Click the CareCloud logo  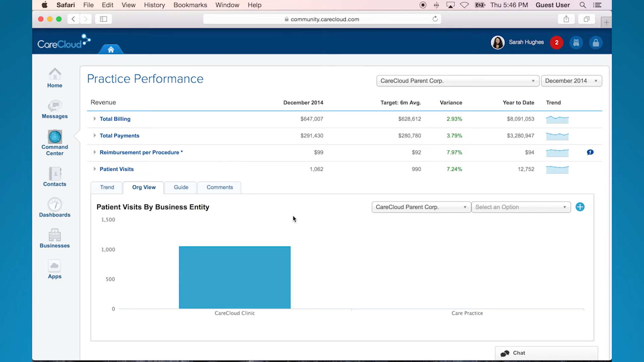coord(64,42)
